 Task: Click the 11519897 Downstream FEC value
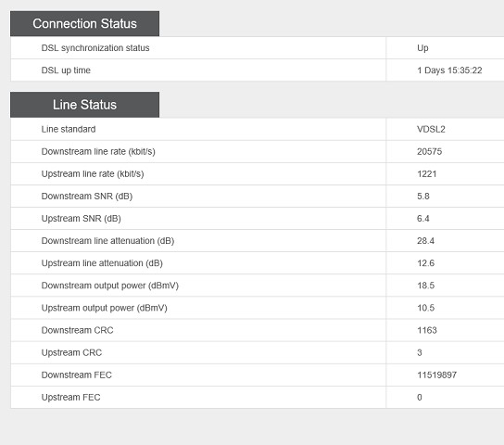click(x=436, y=375)
